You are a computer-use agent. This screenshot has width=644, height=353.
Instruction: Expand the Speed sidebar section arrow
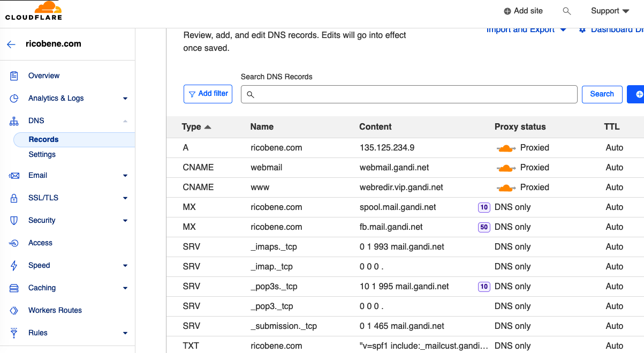point(125,266)
